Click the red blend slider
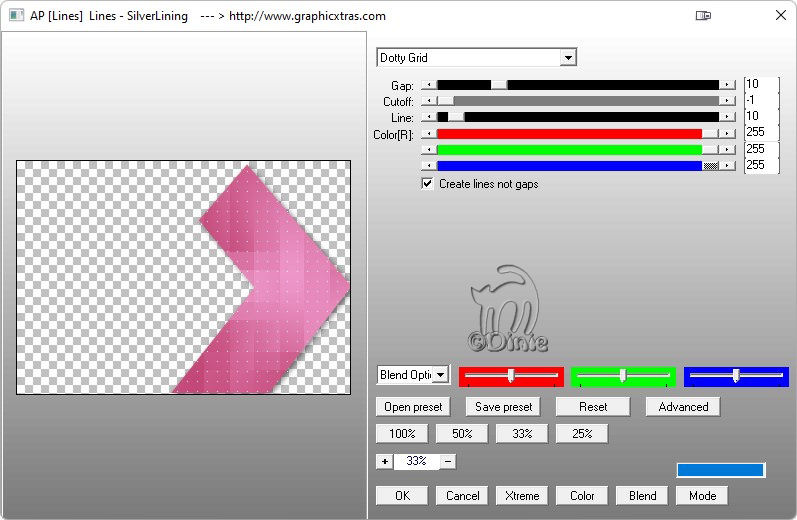The width and height of the screenshot is (797, 520). pyautogui.click(x=511, y=376)
